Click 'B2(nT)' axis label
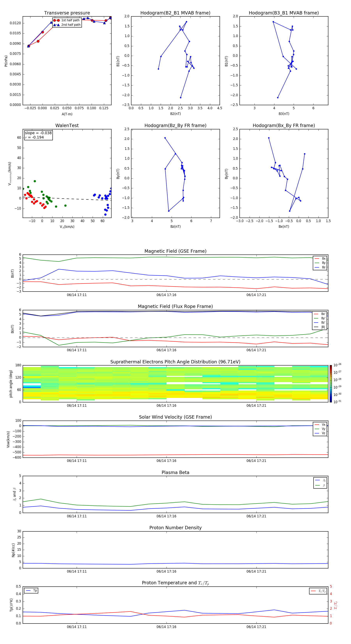 tap(175, 114)
